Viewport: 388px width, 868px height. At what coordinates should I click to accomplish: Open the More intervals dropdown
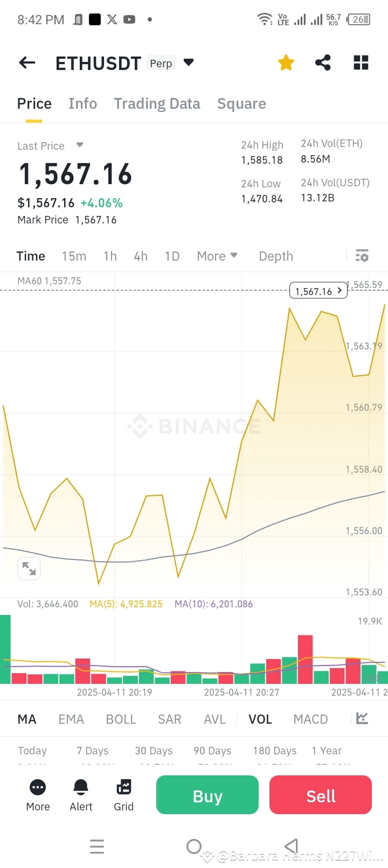[x=217, y=256]
